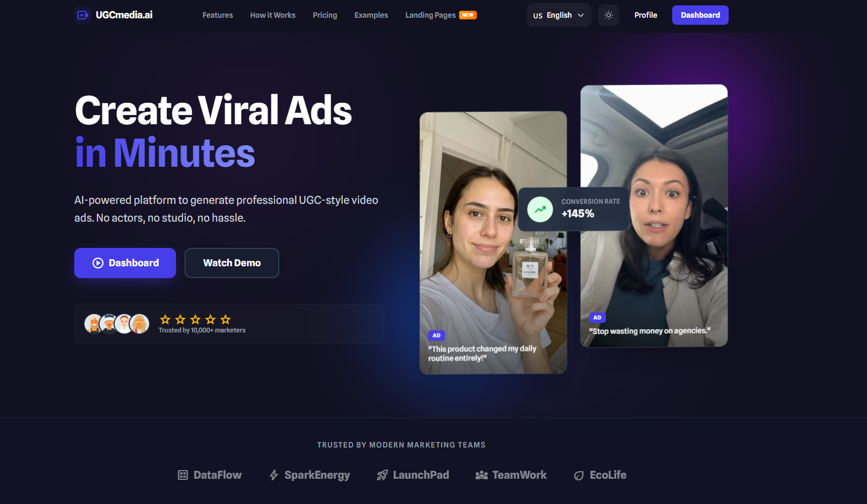The height and width of the screenshot is (504, 867).
Task: Click the EcoLife circle icon
Action: tap(579, 475)
